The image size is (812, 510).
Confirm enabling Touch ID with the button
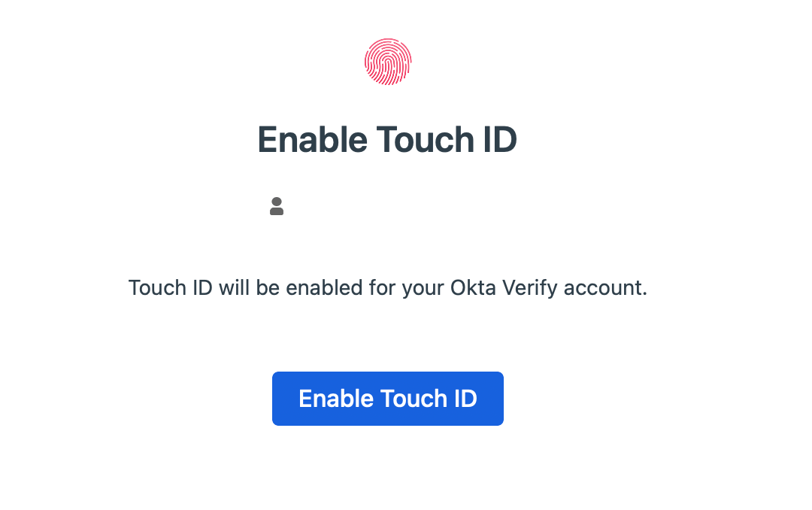point(387,399)
